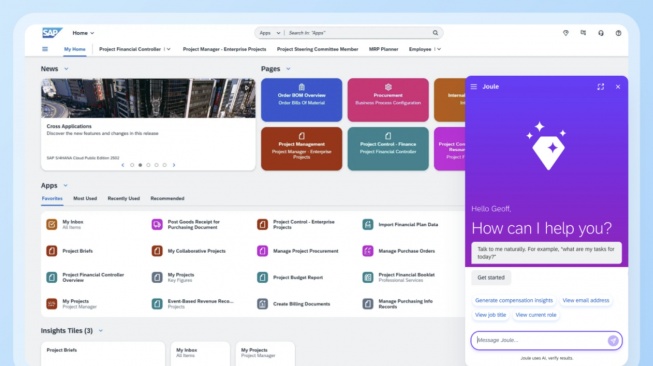Select the Recommended apps tab
Screen dimensions: 653x366
167,199
